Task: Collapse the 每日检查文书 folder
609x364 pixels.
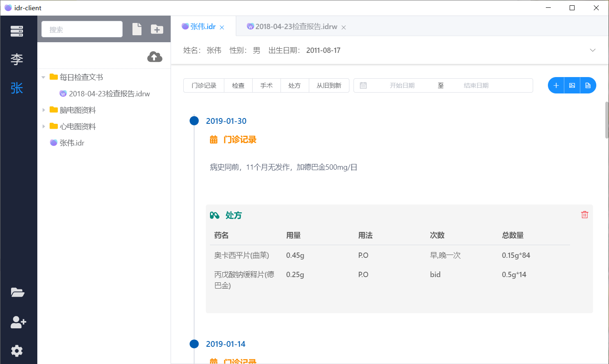Action: pyautogui.click(x=43, y=77)
